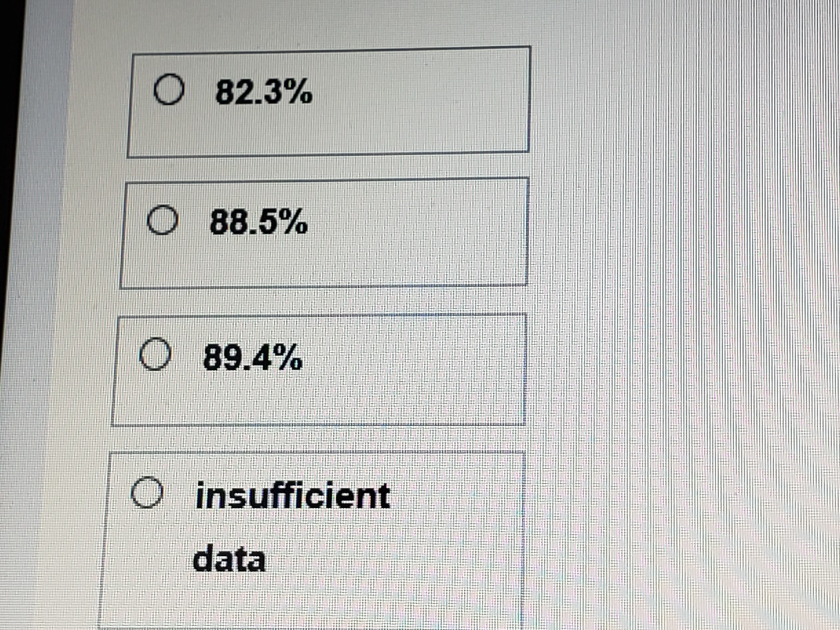Select the insufficient data radio button
This screenshot has width=840, height=630.
[147, 492]
